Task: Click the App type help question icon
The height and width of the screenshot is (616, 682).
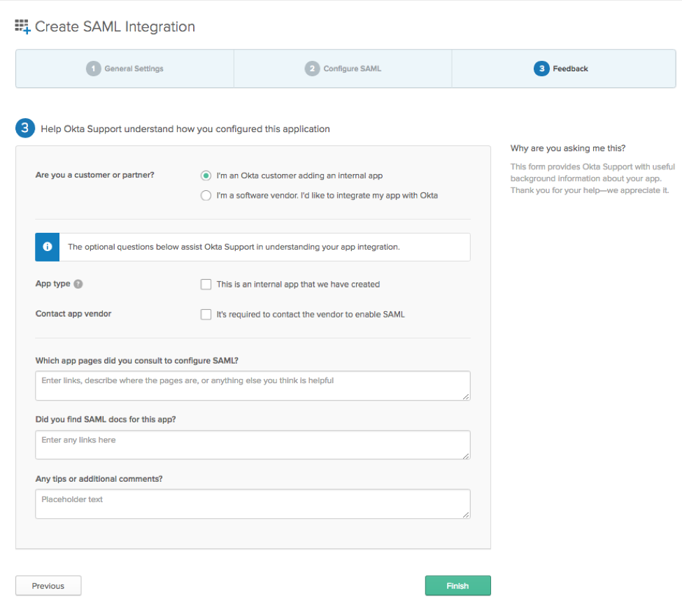Action: [78, 284]
